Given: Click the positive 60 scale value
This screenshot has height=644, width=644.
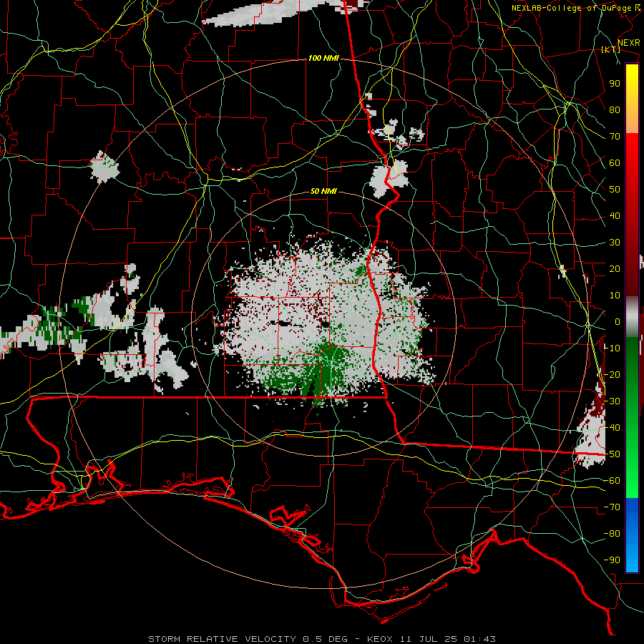Looking at the screenshot, I should (x=615, y=163).
